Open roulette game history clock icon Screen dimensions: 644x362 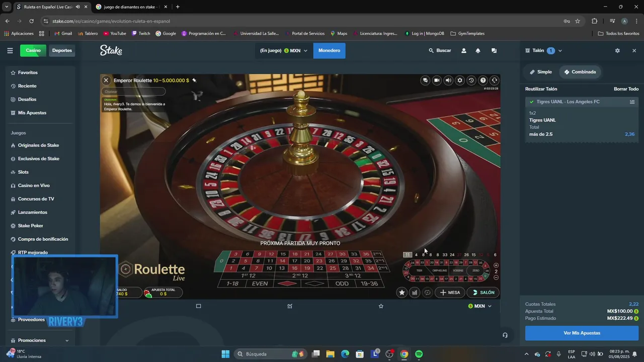(x=471, y=80)
